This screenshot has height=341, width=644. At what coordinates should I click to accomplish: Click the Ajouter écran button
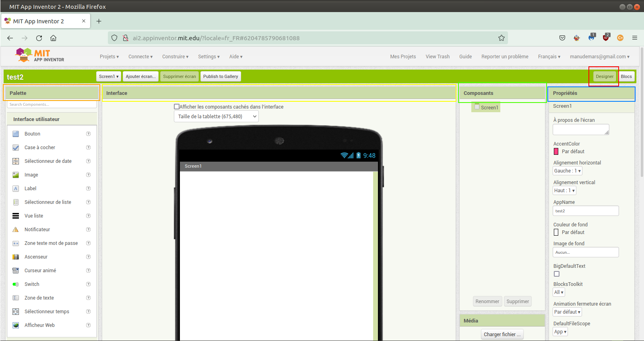point(140,76)
